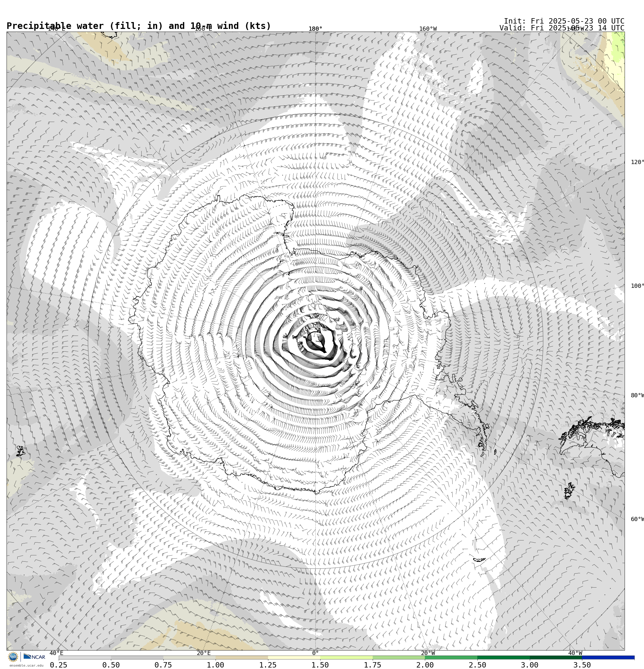Viewport: 644px width, 669px height.
Task: Click the 1.25 colorbar tick label
Action: click(268, 665)
